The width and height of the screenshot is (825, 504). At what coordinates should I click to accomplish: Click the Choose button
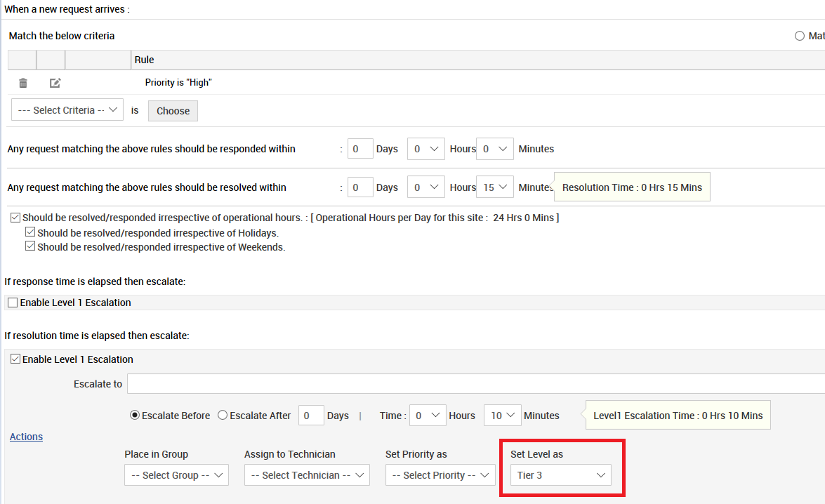[x=173, y=110]
